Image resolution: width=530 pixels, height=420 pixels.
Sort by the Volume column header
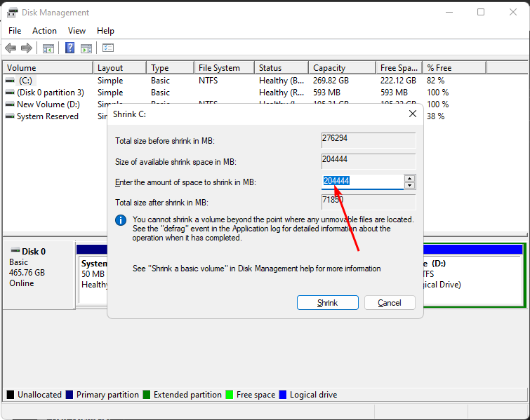pyautogui.click(x=48, y=68)
